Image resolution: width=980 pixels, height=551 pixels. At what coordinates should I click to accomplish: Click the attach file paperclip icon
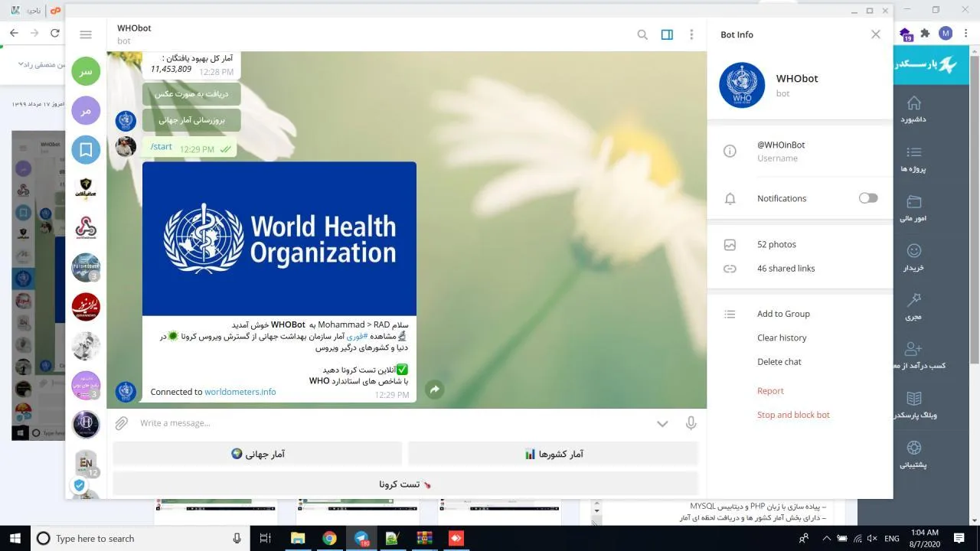[x=121, y=423]
